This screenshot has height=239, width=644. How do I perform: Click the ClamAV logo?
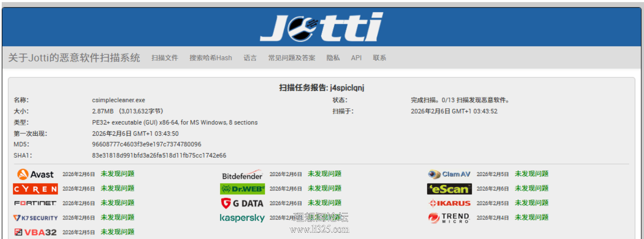(x=449, y=174)
